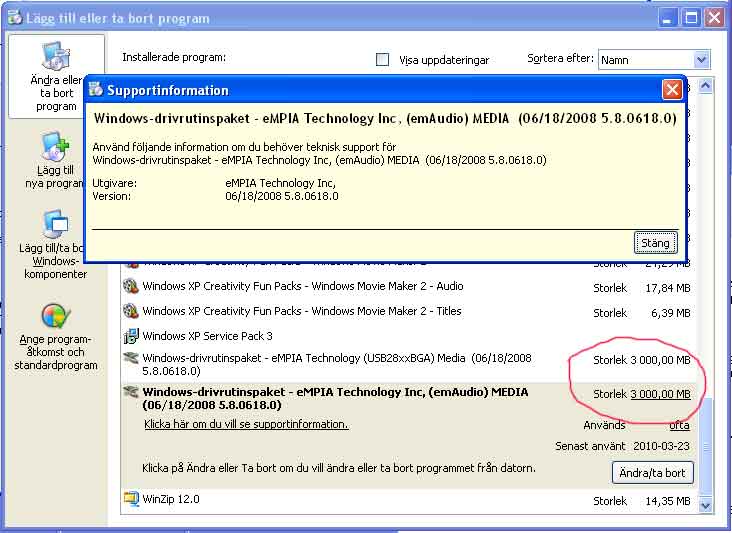Click Senast använt date 2010-03-23
This screenshot has width=732, height=533.
661,446
